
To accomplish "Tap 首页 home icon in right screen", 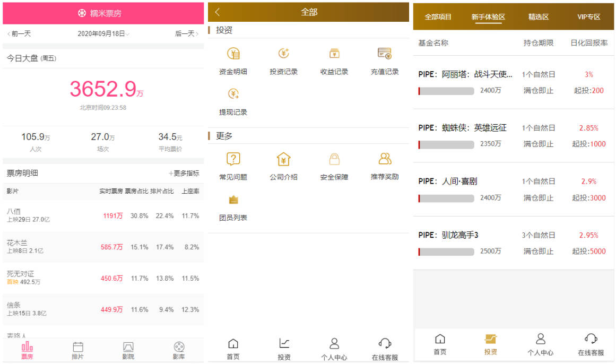I will coord(440,339).
